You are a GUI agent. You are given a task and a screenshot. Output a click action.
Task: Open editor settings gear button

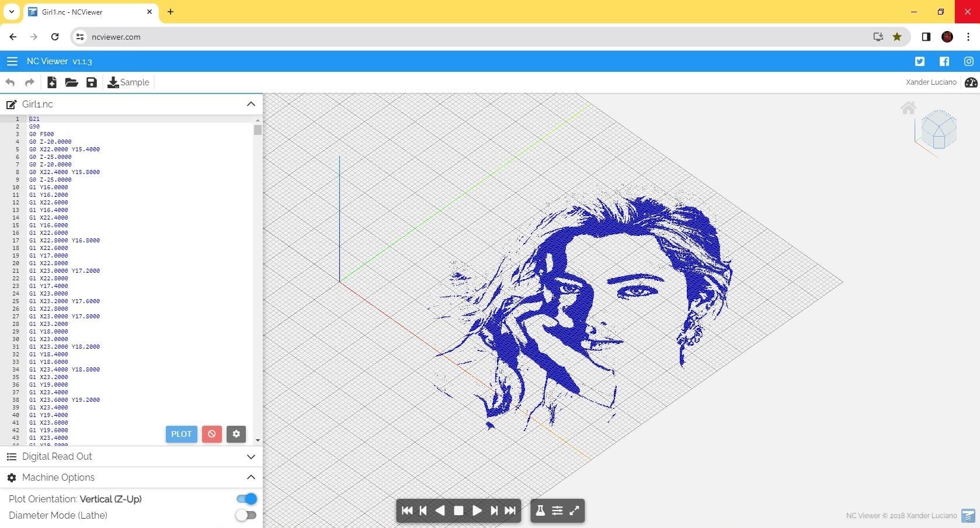pos(236,434)
